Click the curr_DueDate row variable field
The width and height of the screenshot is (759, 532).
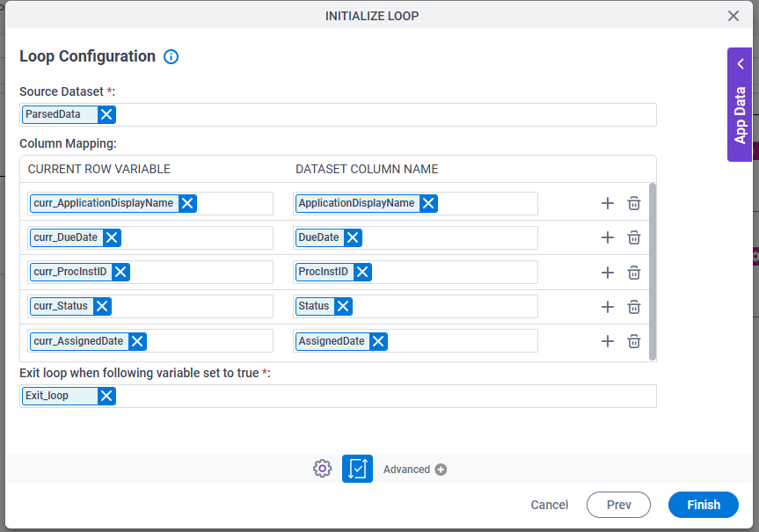tap(150, 237)
